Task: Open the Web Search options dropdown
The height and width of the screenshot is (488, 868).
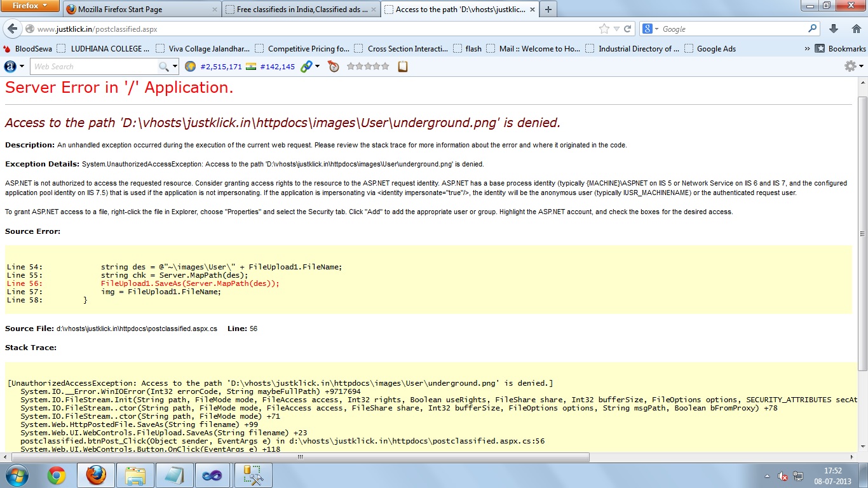Action: pos(175,66)
